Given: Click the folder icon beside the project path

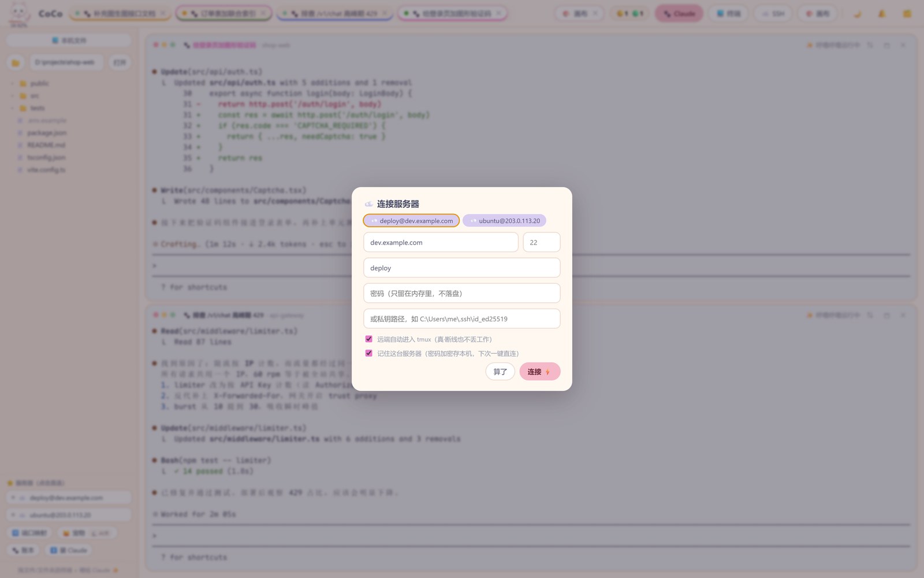Looking at the screenshot, I should tap(16, 62).
